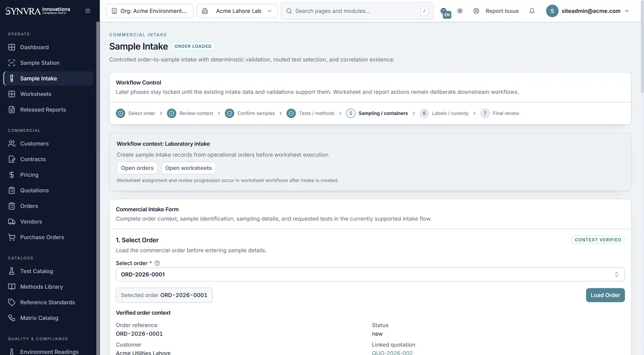This screenshot has width=644, height=355.
Task: Click the Open worksheets button
Action: 188,168
